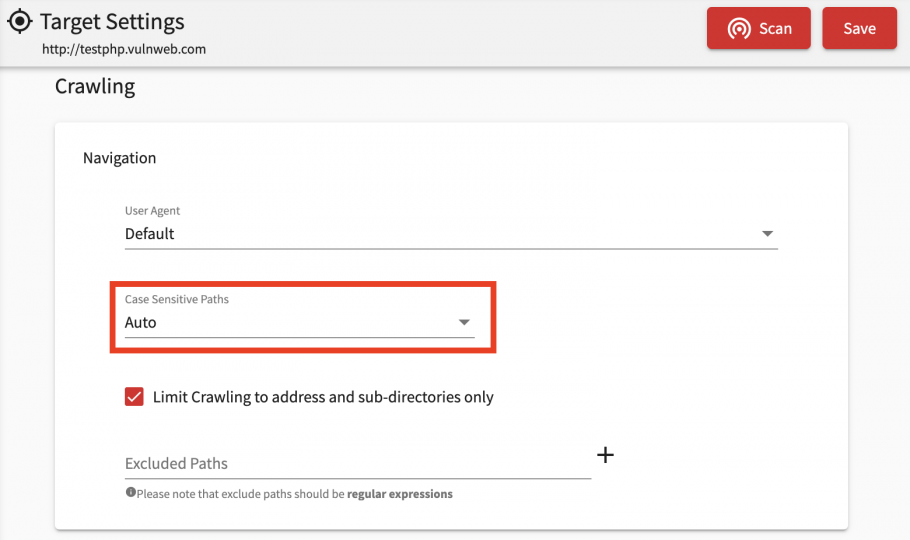Save the target settings
Viewport: 910px width, 540px height.
coord(860,28)
